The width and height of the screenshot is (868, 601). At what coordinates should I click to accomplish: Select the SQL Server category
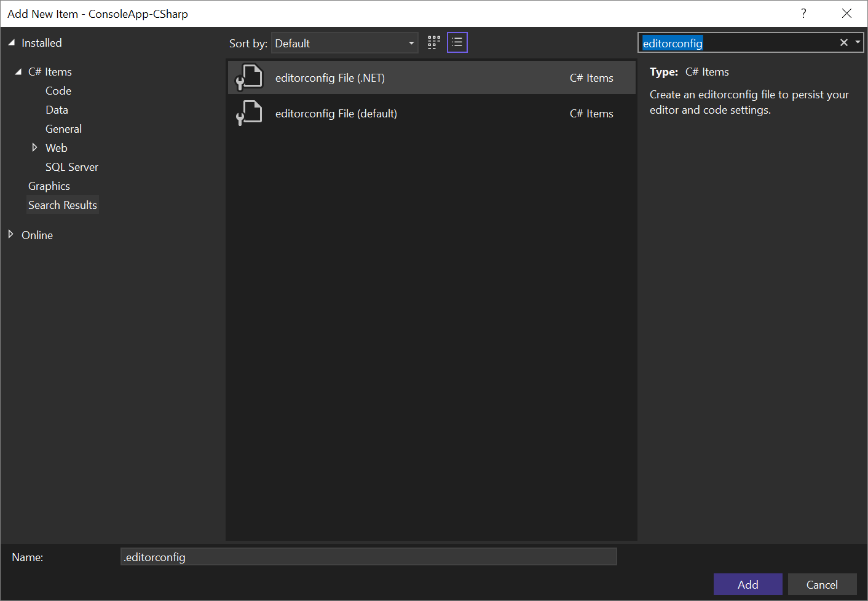point(72,167)
